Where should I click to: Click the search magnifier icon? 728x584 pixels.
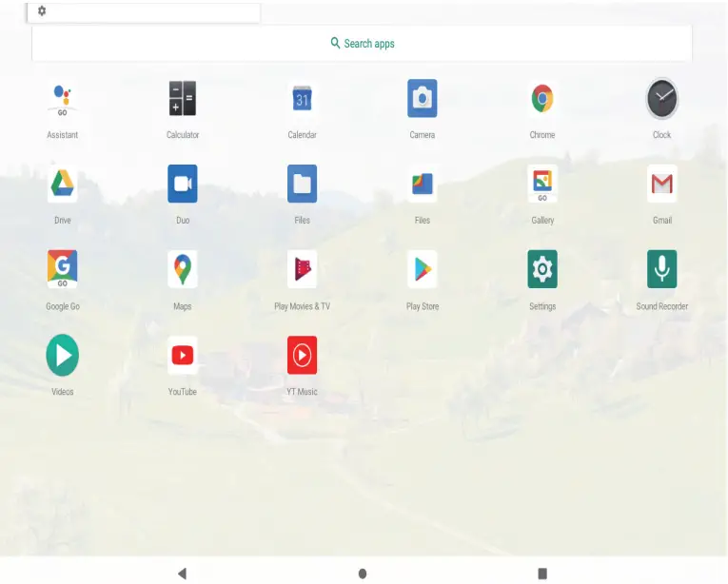click(x=335, y=43)
